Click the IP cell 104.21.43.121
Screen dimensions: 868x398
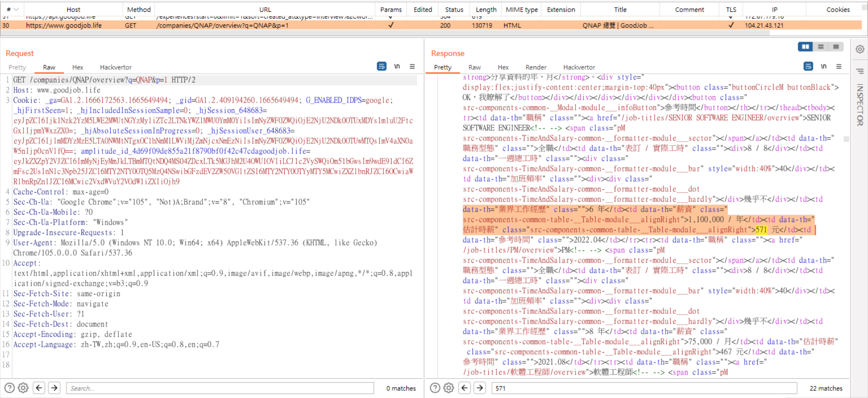[x=764, y=25]
